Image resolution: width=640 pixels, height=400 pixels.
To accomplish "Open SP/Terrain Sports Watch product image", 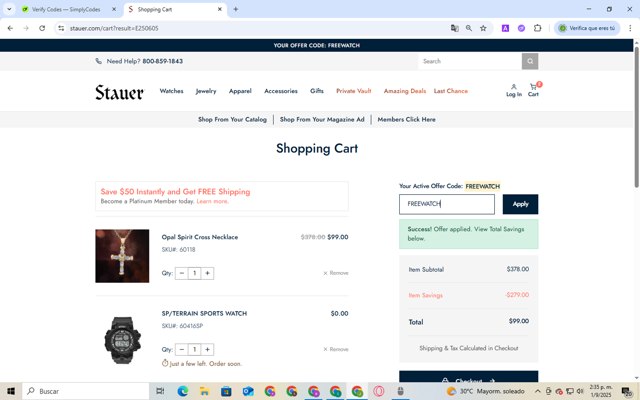I will pos(122,340).
